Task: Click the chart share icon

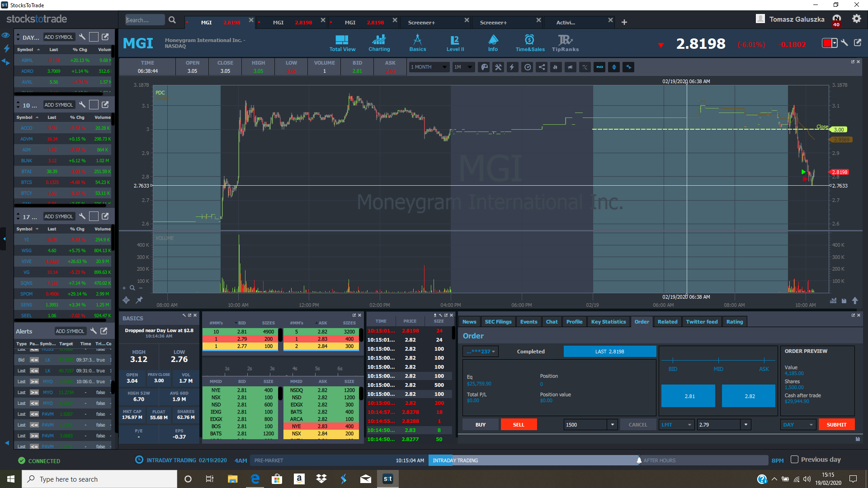Action: (x=542, y=67)
